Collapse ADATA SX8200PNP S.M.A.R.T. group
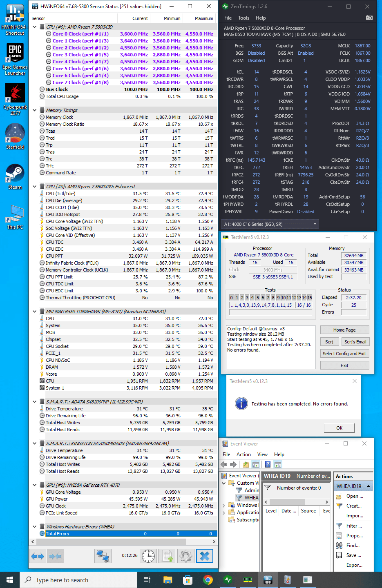 [x=35, y=402]
